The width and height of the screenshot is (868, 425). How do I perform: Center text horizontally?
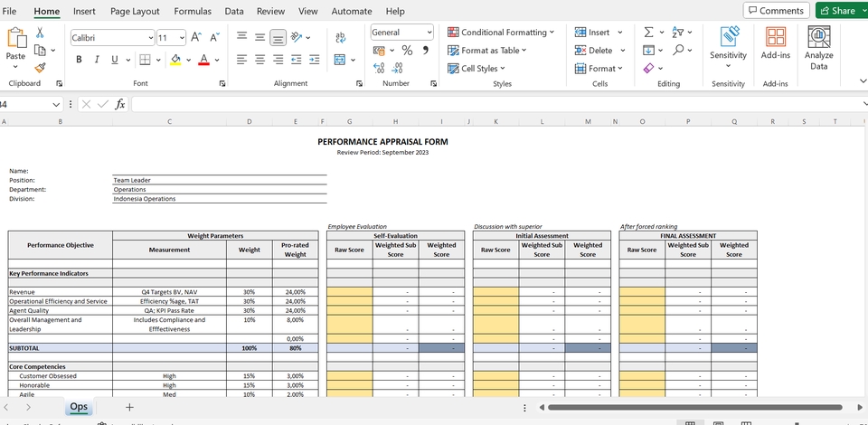(259, 59)
